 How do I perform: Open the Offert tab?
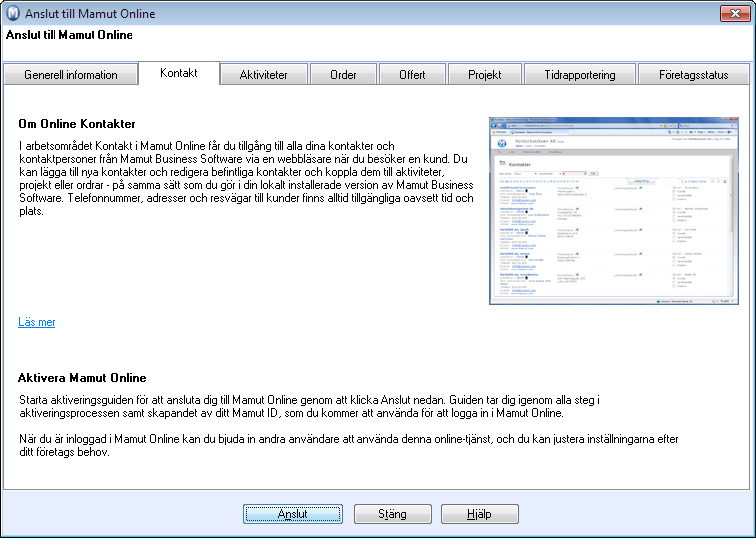(412, 75)
